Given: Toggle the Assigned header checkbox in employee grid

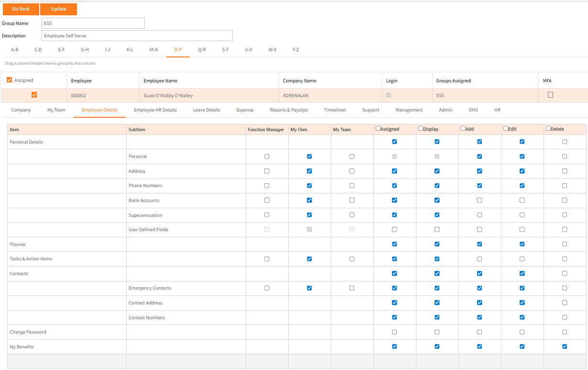Looking at the screenshot, I should 10,80.
